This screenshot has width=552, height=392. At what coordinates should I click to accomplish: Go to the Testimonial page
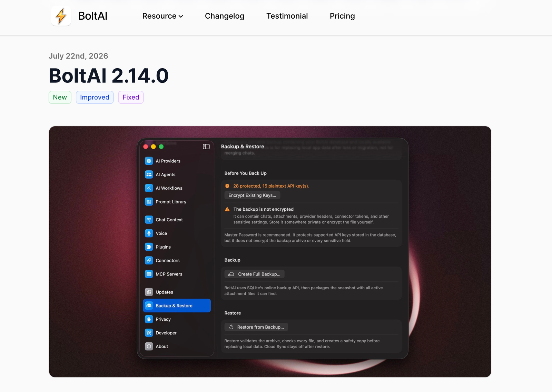[287, 16]
